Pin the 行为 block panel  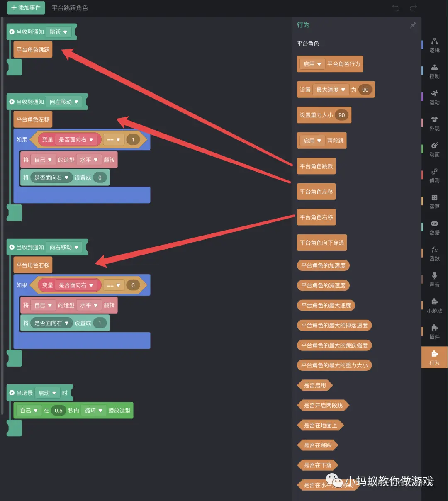point(413,25)
